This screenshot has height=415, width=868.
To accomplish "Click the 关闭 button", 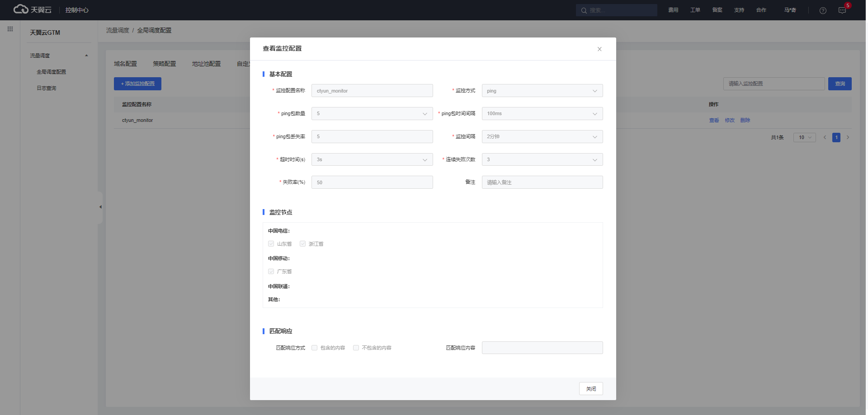I will pyautogui.click(x=591, y=389).
